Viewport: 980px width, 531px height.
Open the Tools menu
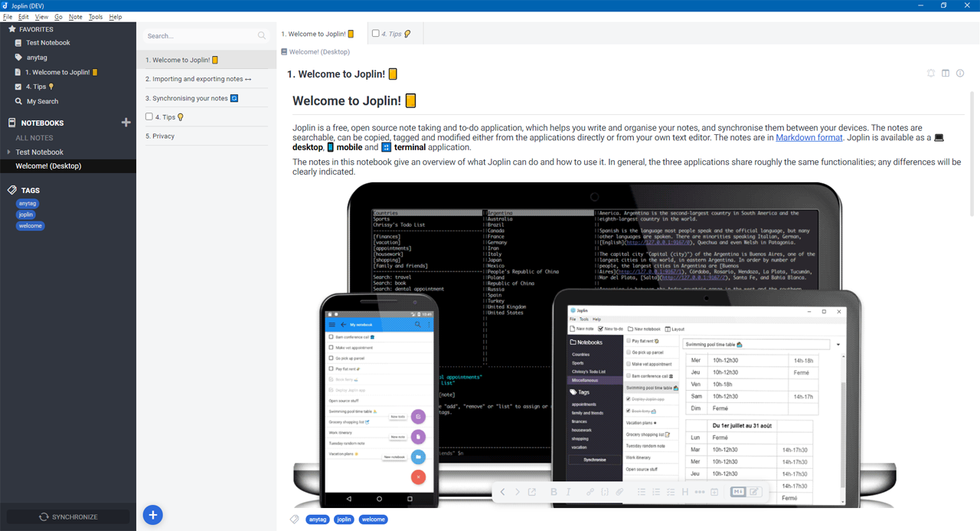point(96,17)
